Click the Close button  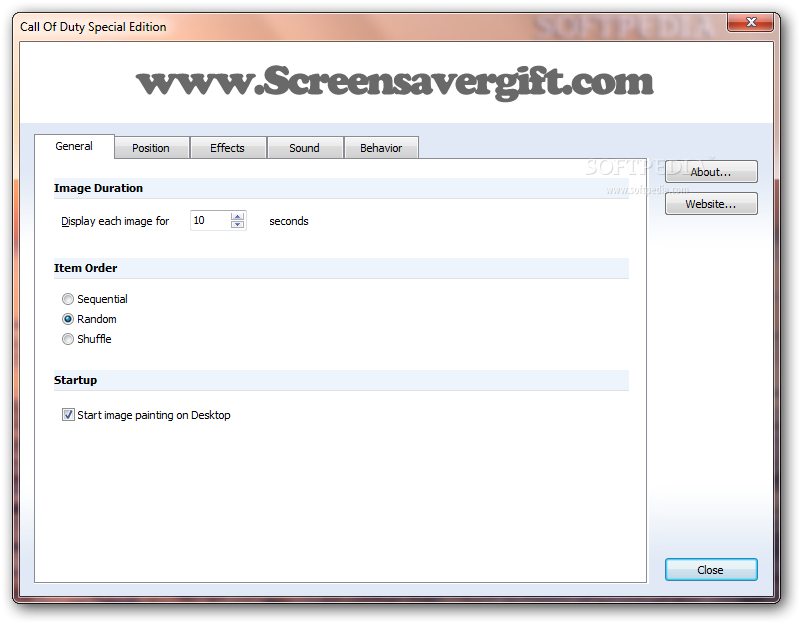click(x=711, y=570)
